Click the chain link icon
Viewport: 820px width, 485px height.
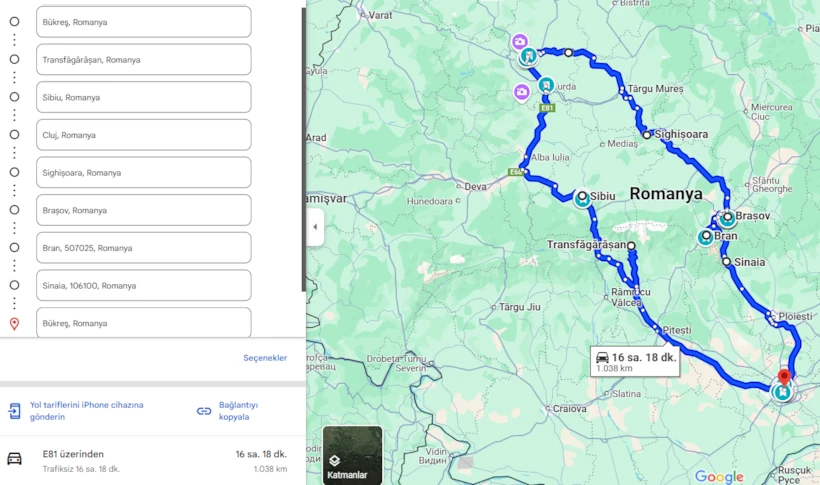(204, 411)
